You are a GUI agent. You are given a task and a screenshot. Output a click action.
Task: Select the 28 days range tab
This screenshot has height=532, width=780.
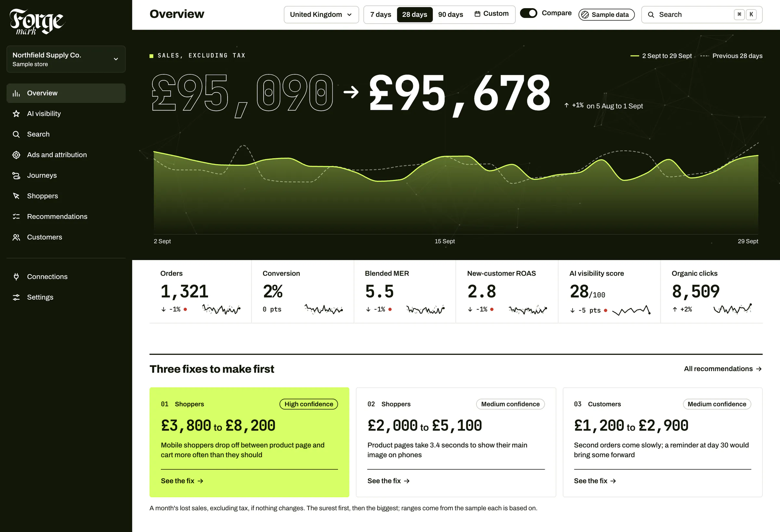[414, 14]
